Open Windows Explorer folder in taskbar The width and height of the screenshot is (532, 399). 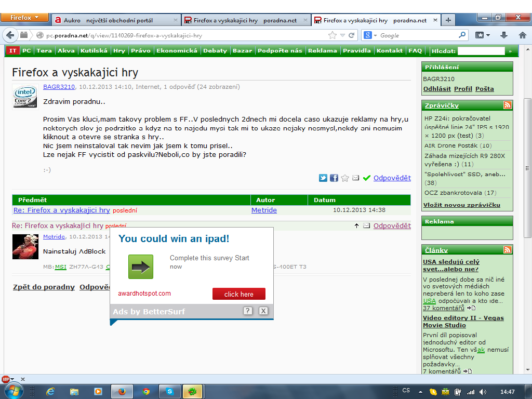point(74,392)
